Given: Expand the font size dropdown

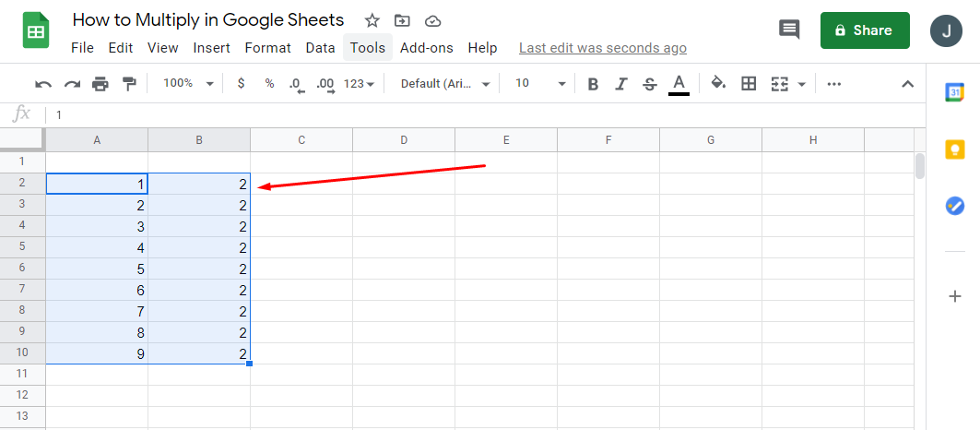Looking at the screenshot, I should point(540,84).
